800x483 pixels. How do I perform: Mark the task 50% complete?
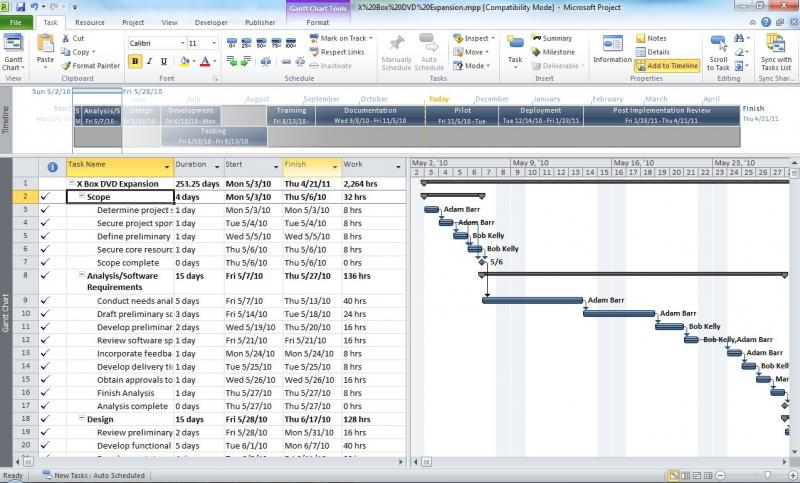coord(261,43)
